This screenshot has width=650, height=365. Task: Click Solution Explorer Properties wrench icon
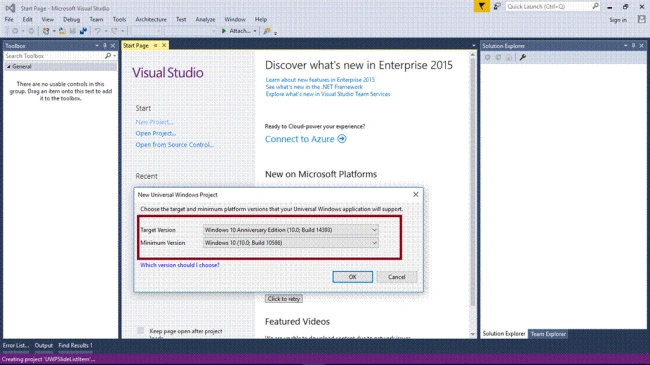pos(523,57)
